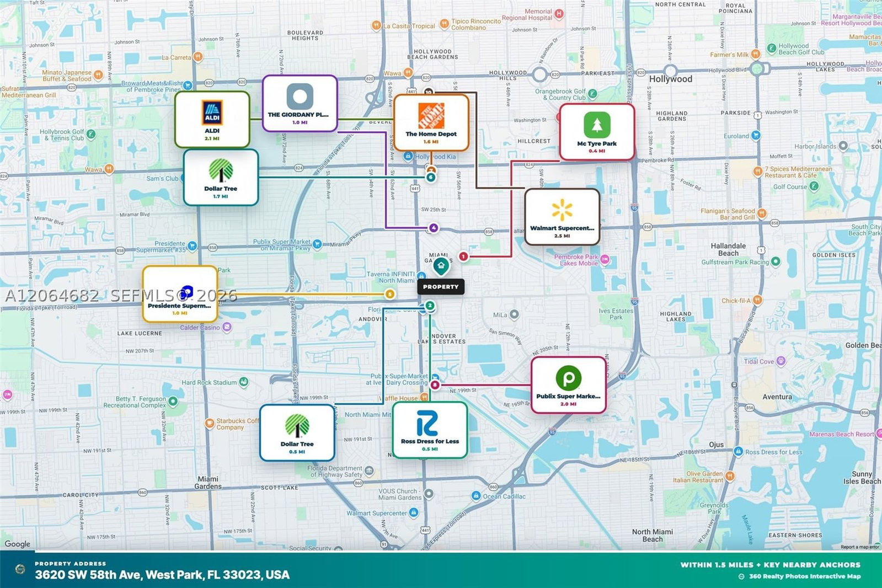Image resolution: width=882 pixels, height=588 pixels.
Task: Click the Calder Casino pin
Action: [x=227, y=327]
